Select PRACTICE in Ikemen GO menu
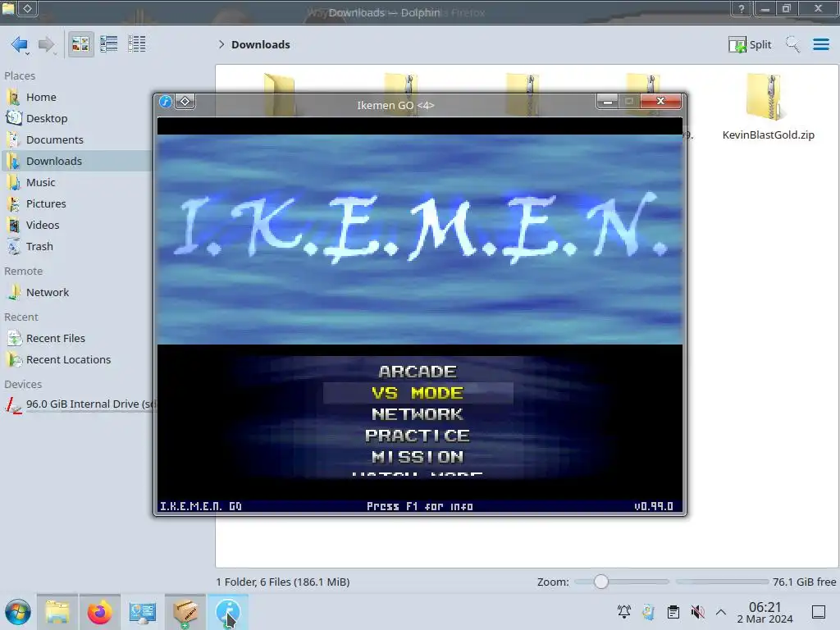 click(418, 436)
